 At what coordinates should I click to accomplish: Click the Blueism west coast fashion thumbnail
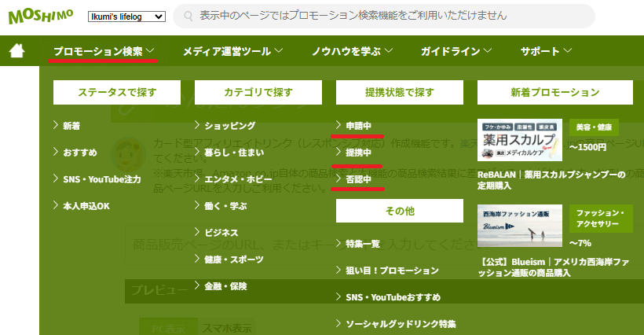[x=520, y=226]
